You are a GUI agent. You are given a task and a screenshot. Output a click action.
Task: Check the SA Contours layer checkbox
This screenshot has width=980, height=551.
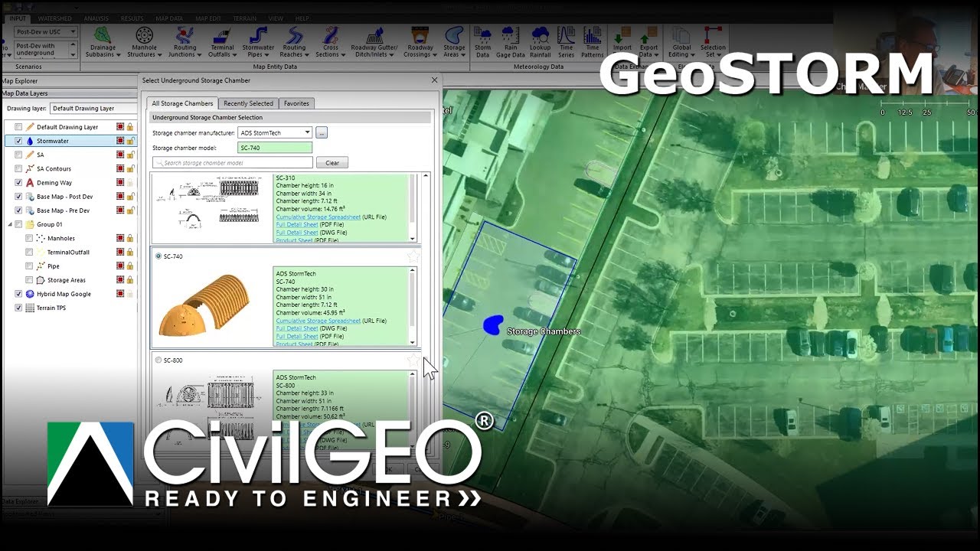coord(18,168)
